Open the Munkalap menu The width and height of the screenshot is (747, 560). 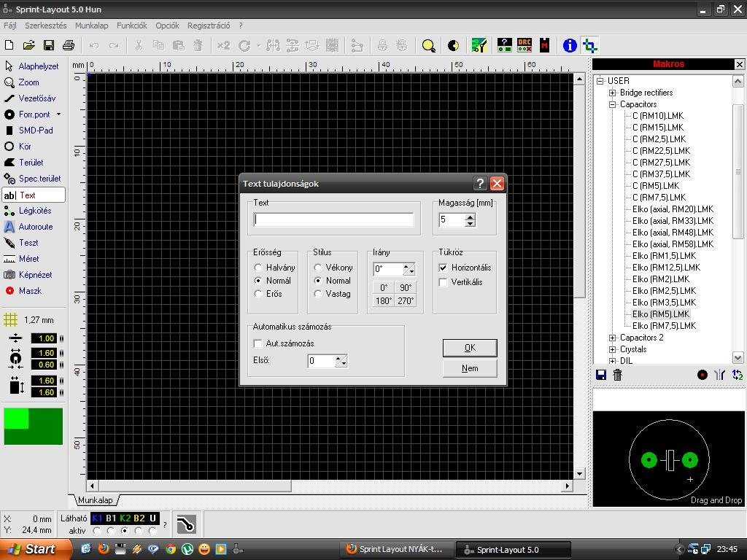click(x=91, y=26)
